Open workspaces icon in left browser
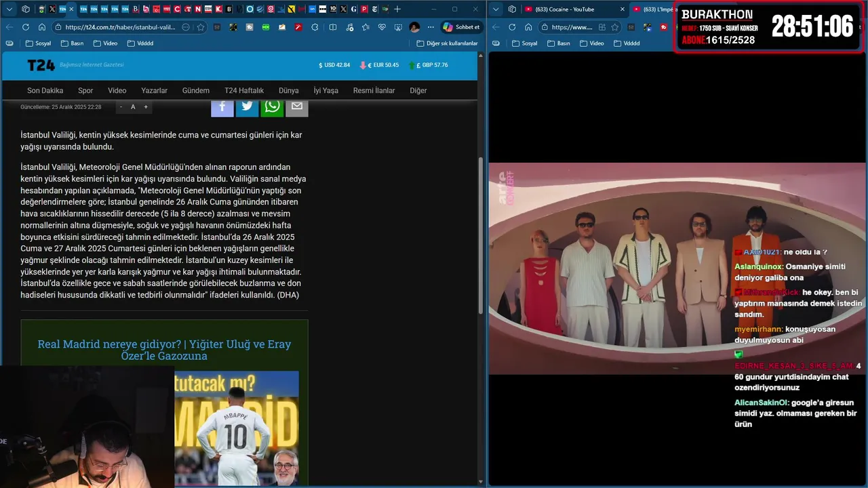This screenshot has width=868, height=488. coord(26,9)
